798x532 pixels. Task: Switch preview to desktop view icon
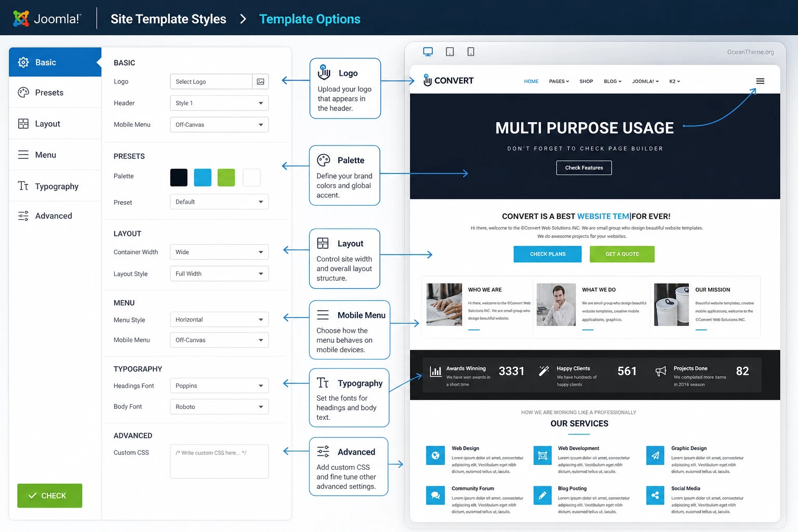point(428,51)
